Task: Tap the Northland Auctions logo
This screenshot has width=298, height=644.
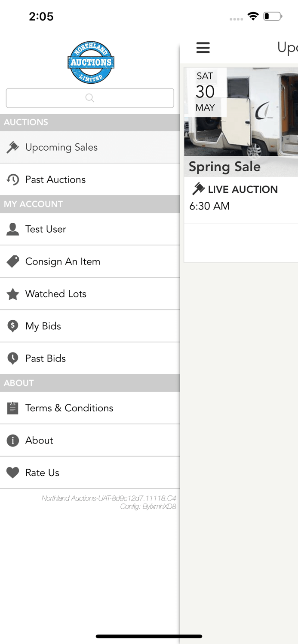Action: (90, 62)
